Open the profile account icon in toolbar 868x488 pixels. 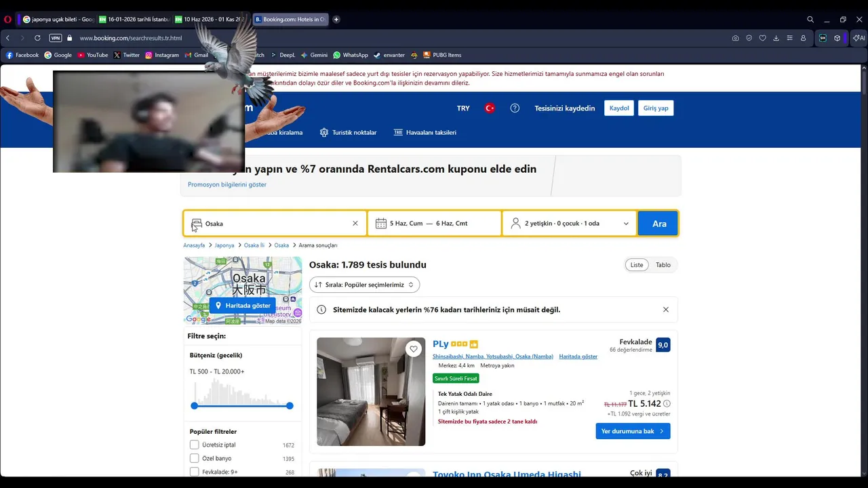point(804,38)
